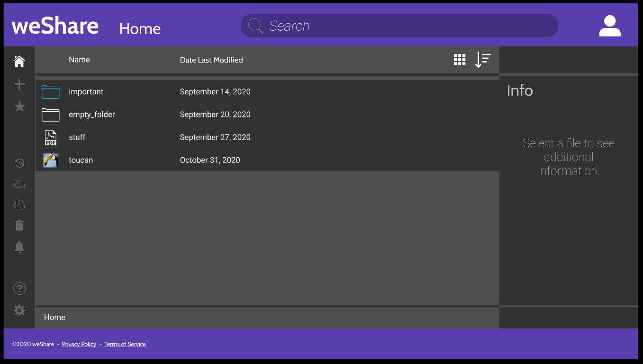Click the PDF icon for stuff
The height and width of the screenshot is (364, 643).
(x=51, y=137)
